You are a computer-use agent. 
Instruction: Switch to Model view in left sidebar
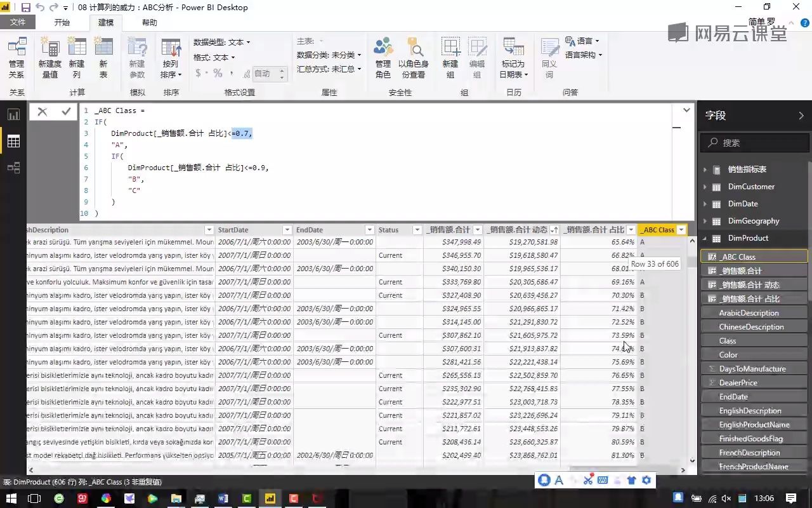tap(13, 167)
